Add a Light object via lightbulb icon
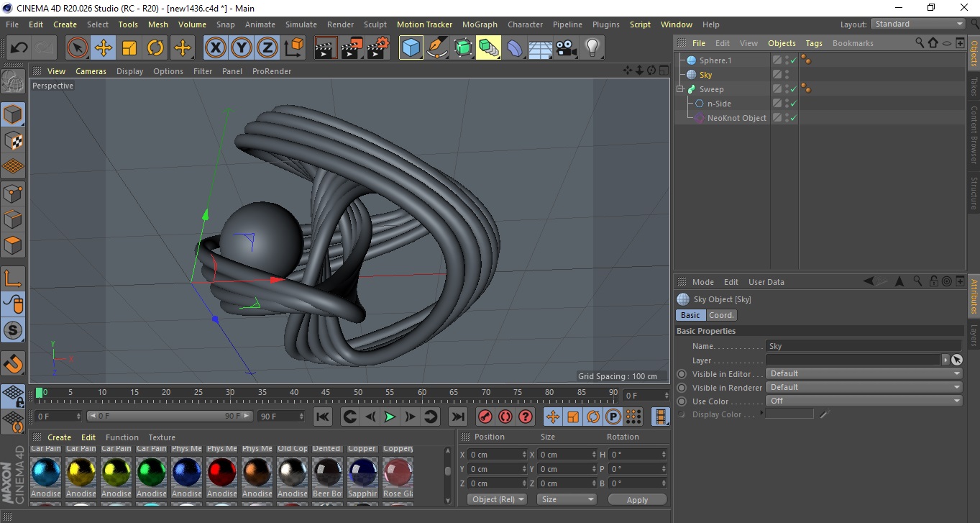 pos(592,48)
